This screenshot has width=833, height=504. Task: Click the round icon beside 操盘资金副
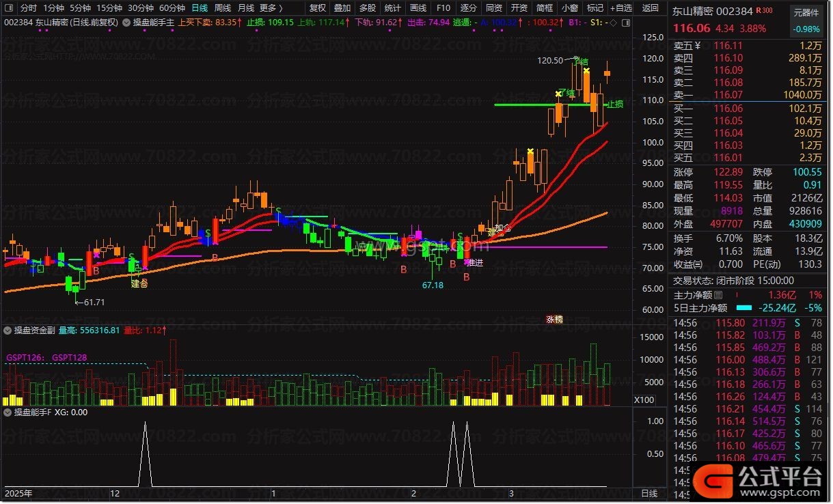(x=8, y=331)
